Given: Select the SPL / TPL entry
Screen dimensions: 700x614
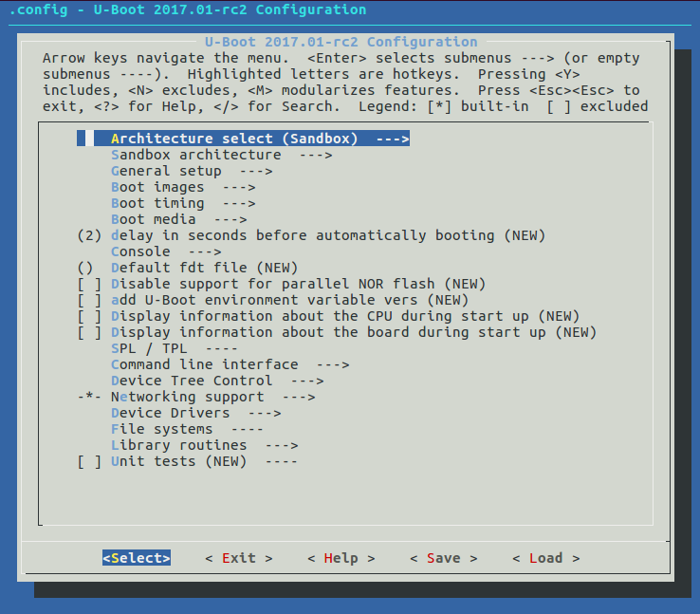Looking at the screenshot, I should tap(175, 348).
